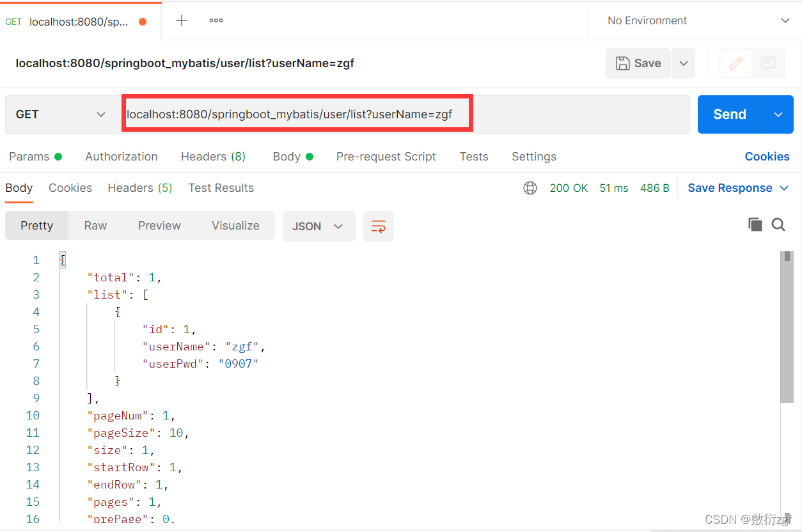This screenshot has width=802, height=532.
Task: Click the floppy Save icon
Action: pos(622,63)
